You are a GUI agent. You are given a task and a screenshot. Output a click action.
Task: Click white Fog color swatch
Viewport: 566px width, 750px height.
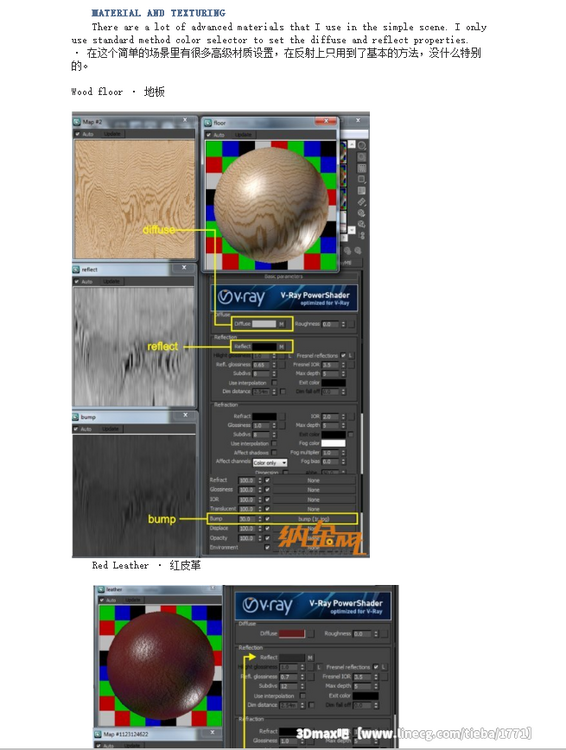(x=333, y=443)
